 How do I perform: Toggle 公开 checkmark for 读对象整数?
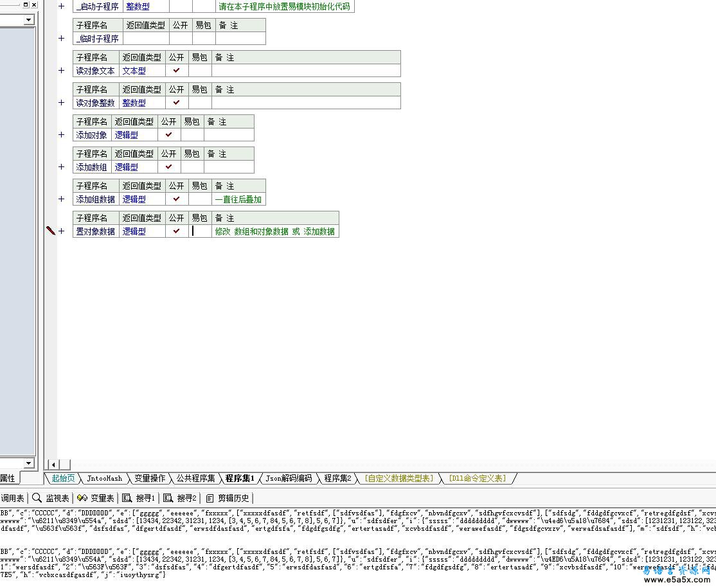pos(177,103)
